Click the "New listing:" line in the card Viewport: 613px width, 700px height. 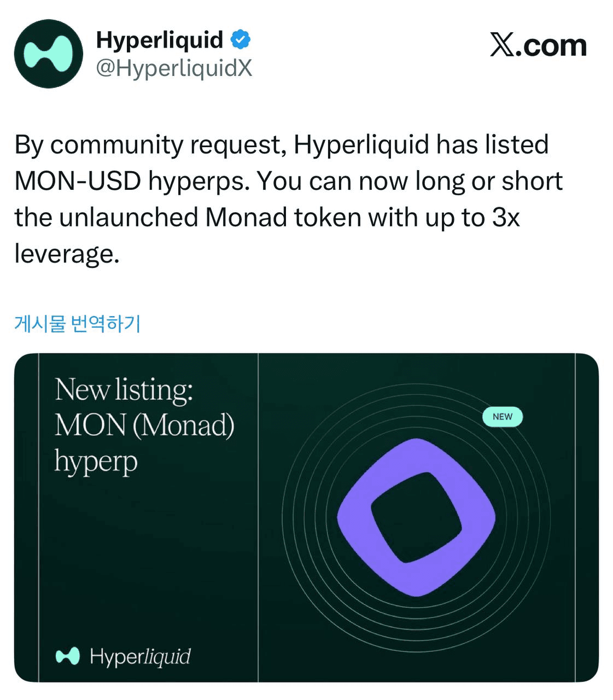(x=124, y=390)
